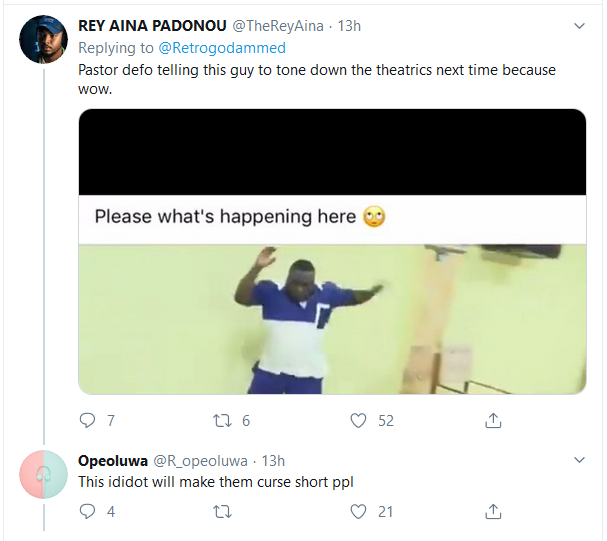Open the 13h timestamp on Opeoluwa's tweet
The image size is (607, 541).
click(x=273, y=460)
